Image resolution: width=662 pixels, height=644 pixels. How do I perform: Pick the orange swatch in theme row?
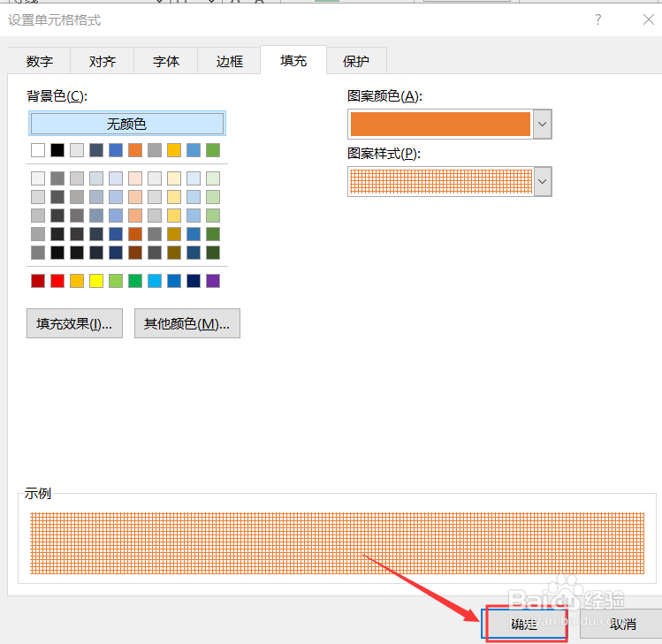click(x=135, y=150)
